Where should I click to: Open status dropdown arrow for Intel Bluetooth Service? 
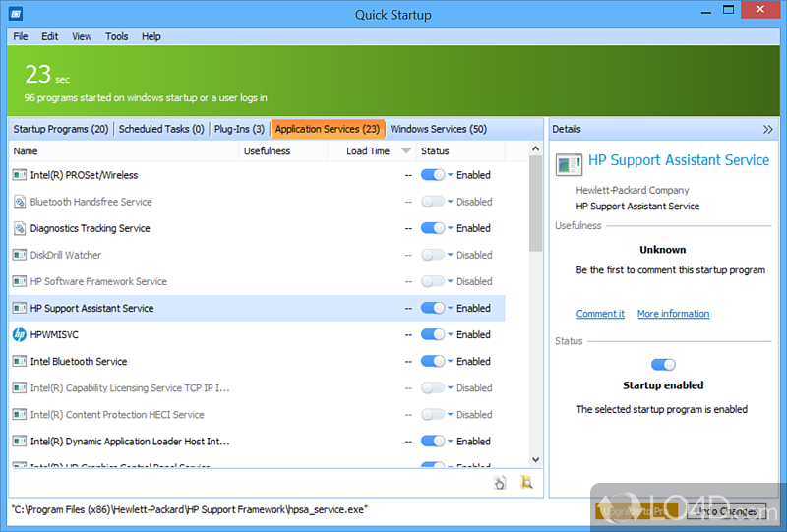coord(451,361)
